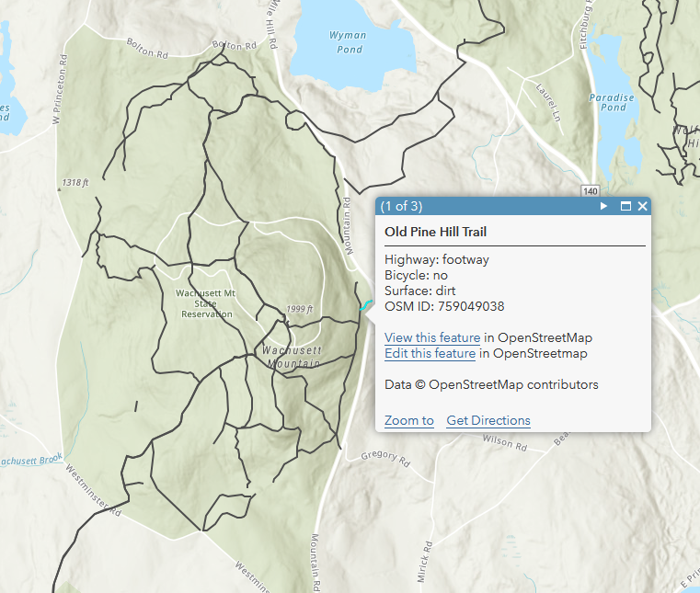
Task: Click the 1999 ft elevation marker
Action: [x=300, y=309]
